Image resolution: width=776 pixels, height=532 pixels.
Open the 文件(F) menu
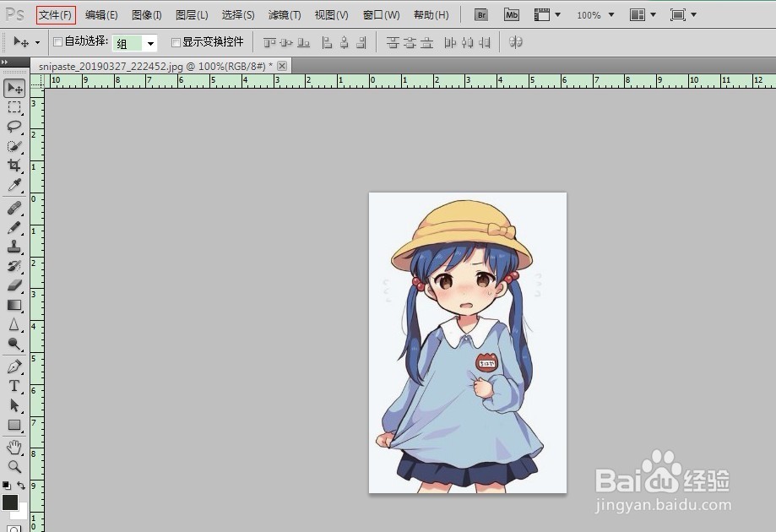[x=56, y=15]
